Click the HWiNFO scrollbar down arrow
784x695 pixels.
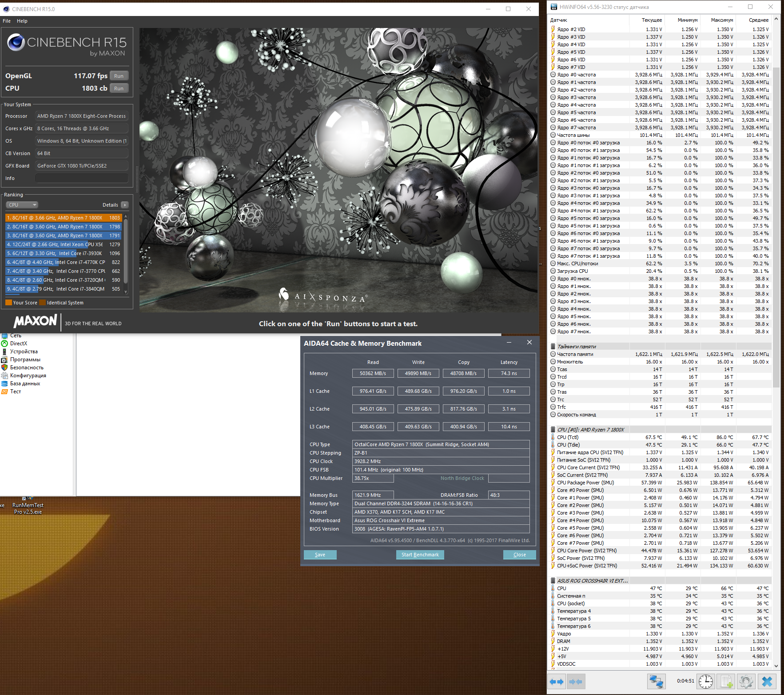(776, 666)
